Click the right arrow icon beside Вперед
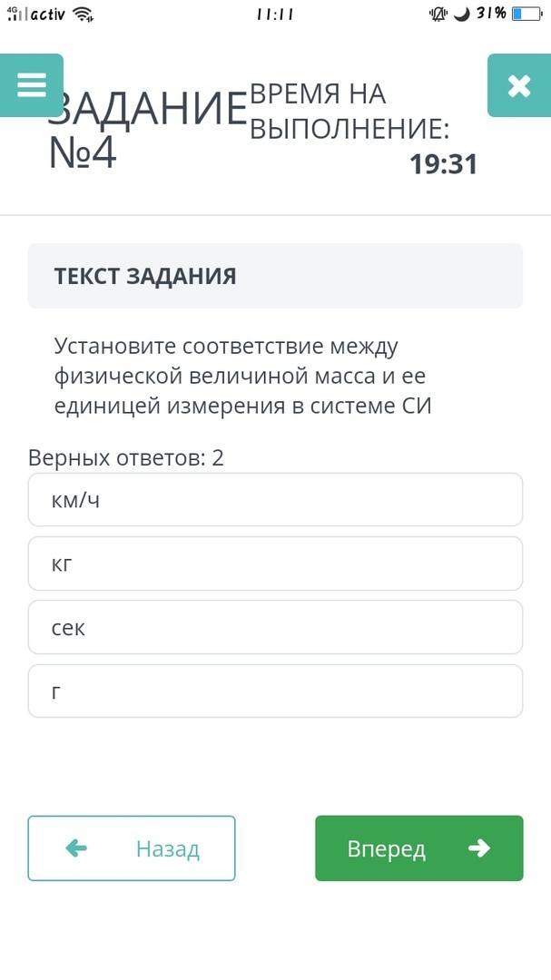Image resolution: width=551 pixels, height=980 pixels. (478, 848)
